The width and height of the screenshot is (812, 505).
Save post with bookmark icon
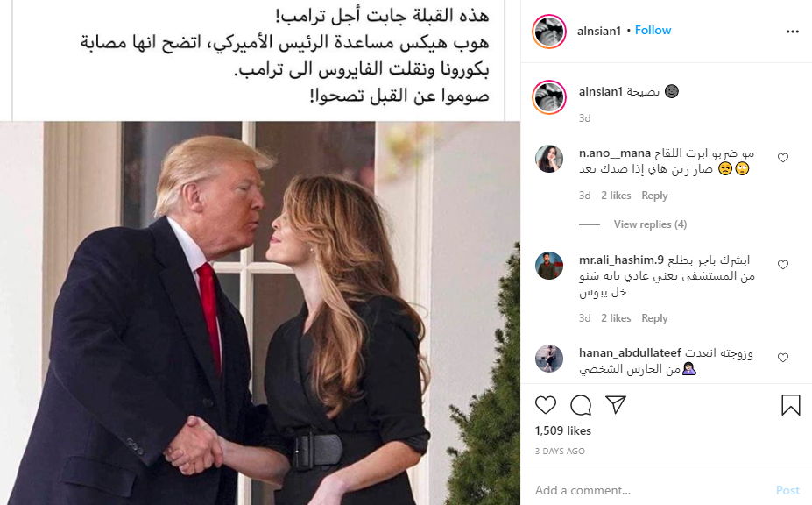click(791, 405)
